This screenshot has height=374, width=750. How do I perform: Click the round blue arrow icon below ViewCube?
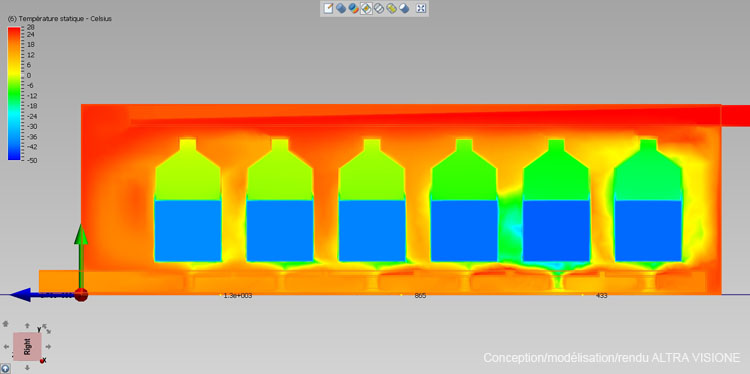(5, 369)
